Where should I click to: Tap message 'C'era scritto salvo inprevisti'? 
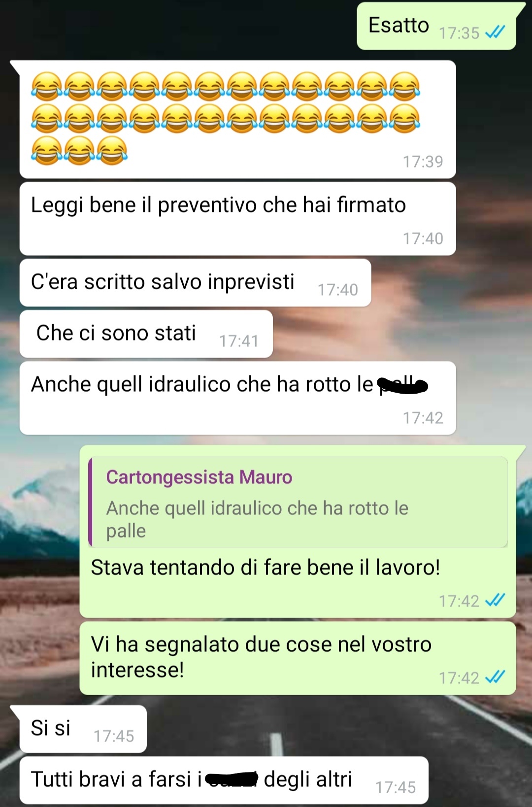pyautogui.click(x=195, y=283)
